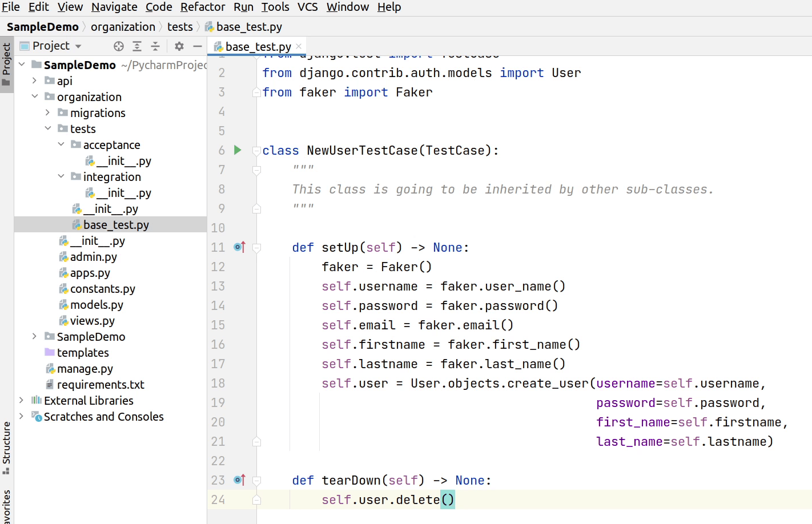
Task: Hide the Project panel with minus icon
Action: point(198,46)
